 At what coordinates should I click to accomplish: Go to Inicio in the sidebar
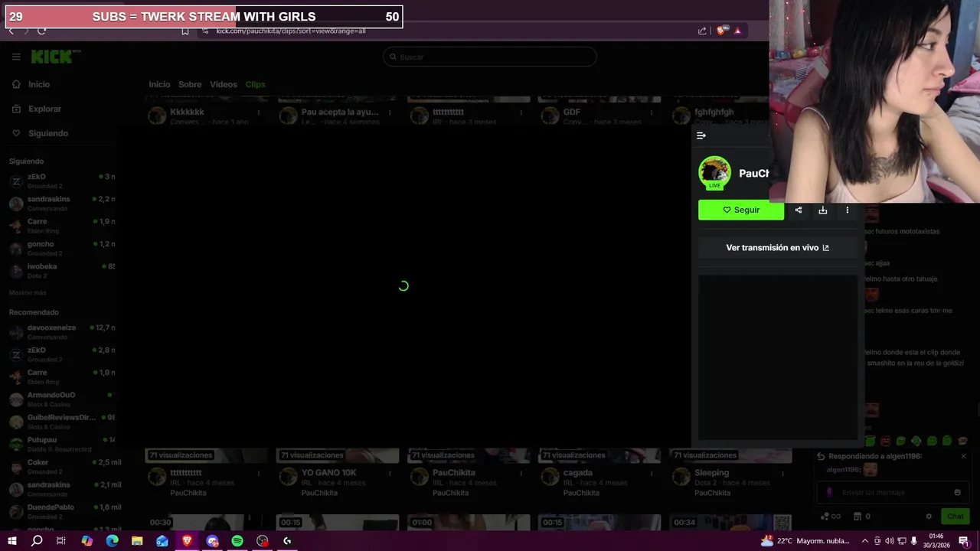(39, 84)
